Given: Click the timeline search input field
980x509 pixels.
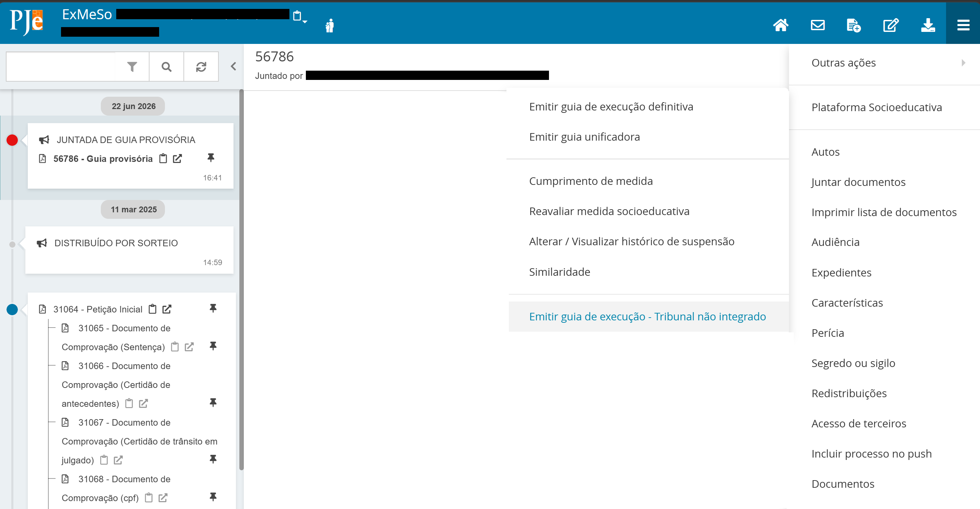Looking at the screenshot, I should [x=61, y=67].
